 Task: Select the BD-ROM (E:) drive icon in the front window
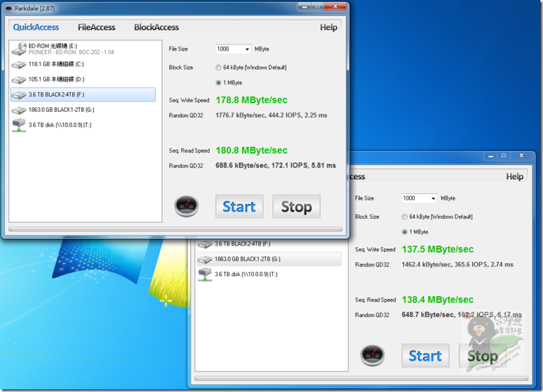coord(19,49)
